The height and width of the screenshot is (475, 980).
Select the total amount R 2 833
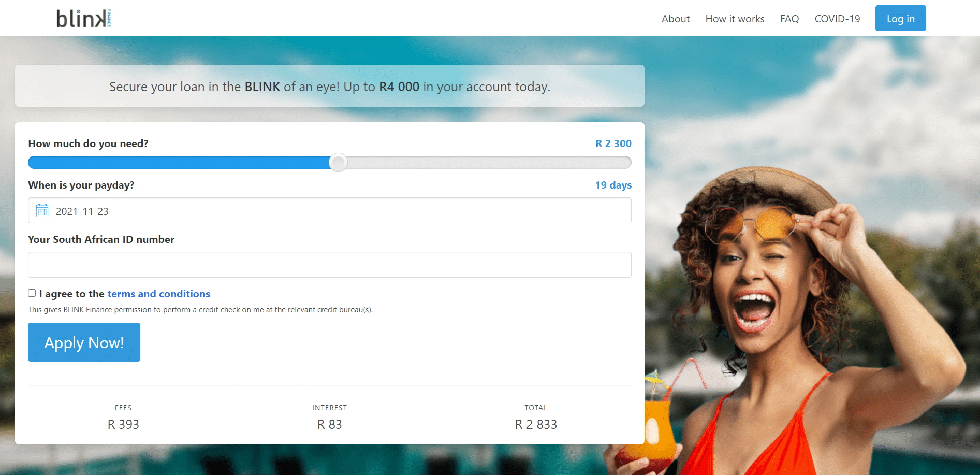tap(536, 424)
